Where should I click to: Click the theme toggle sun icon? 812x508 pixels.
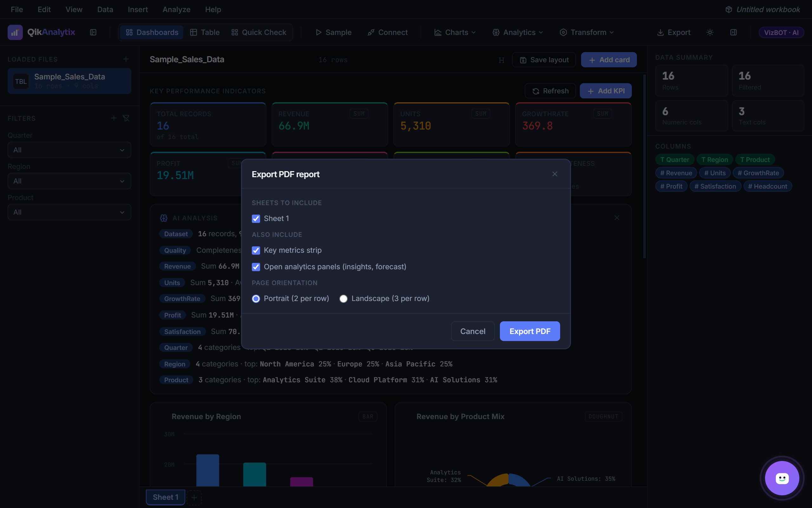[x=710, y=32]
